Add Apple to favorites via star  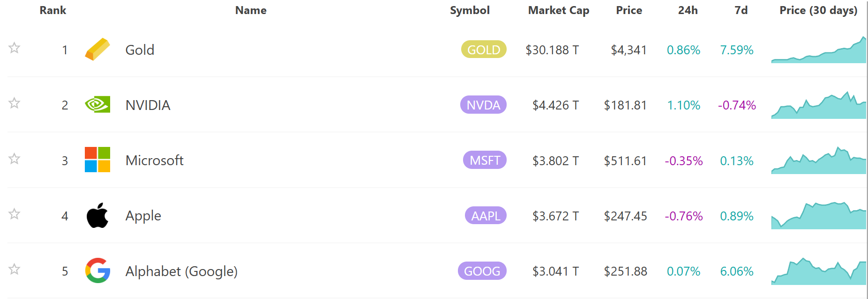click(x=15, y=214)
